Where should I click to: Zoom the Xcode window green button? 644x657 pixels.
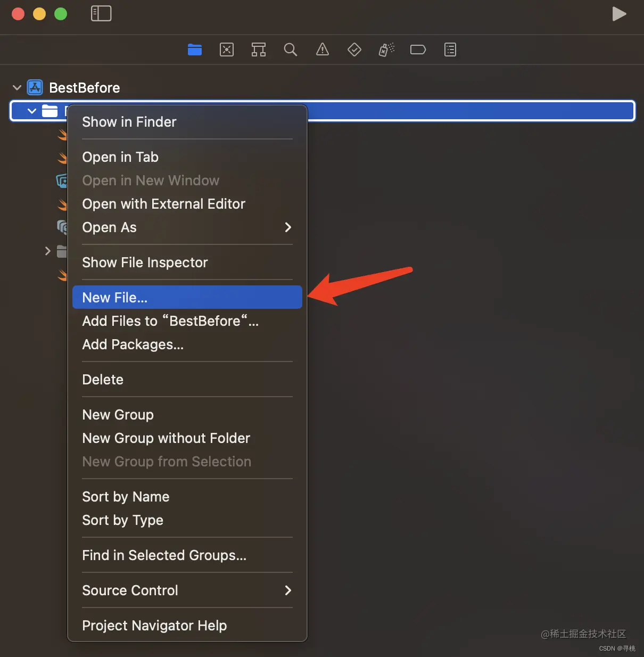point(61,14)
